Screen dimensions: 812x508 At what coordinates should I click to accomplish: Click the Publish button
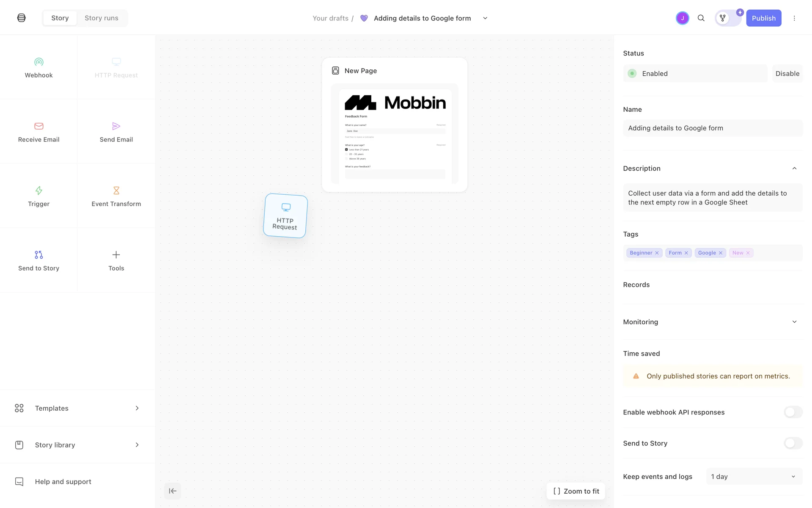(x=763, y=18)
